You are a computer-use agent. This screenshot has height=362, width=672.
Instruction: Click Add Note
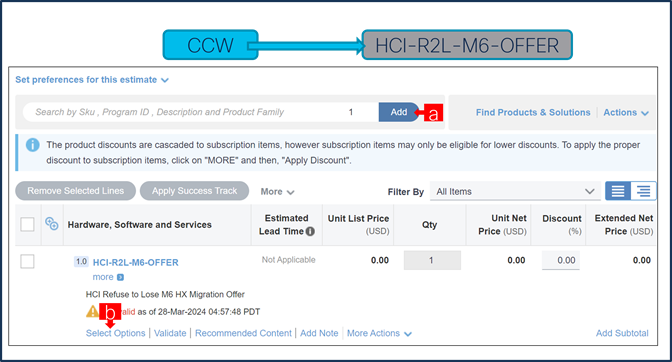point(319,333)
